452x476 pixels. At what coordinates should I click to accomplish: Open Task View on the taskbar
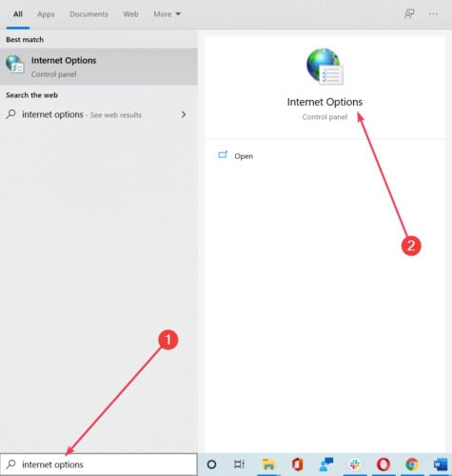(239, 465)
